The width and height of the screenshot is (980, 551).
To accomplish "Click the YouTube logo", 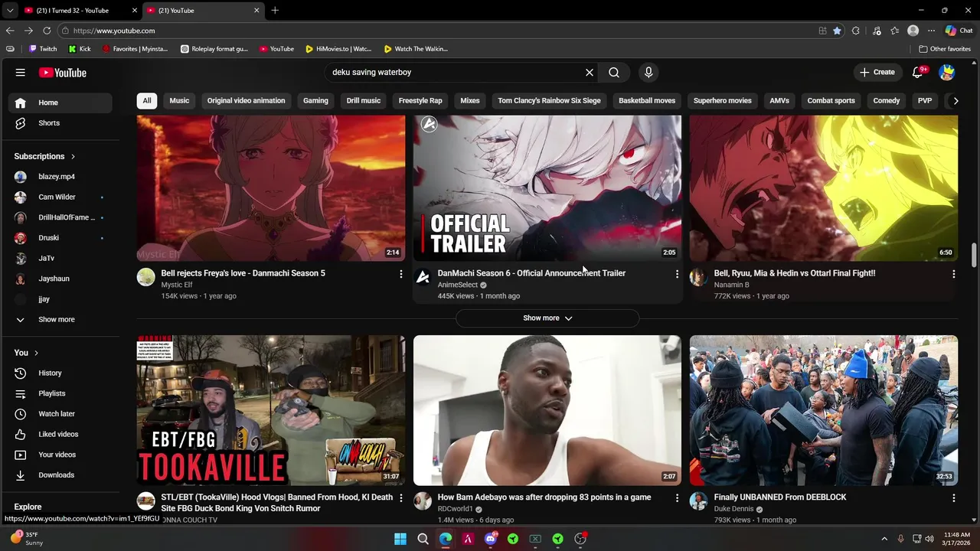I will coord(63,73).
